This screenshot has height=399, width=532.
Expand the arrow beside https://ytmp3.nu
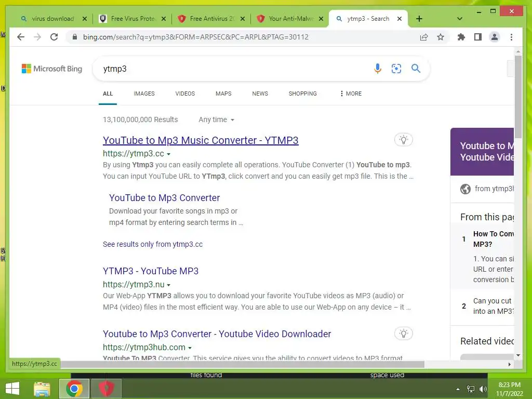pyautogui.click(x=169, y=285)
